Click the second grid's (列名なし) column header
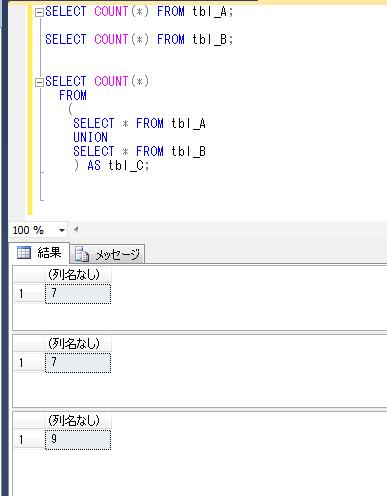 (x=78, y=344)
